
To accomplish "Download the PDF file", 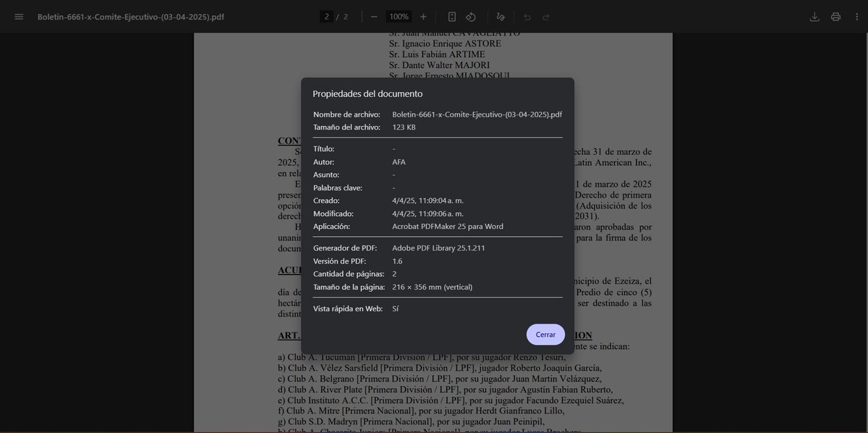I will [814, 17].
